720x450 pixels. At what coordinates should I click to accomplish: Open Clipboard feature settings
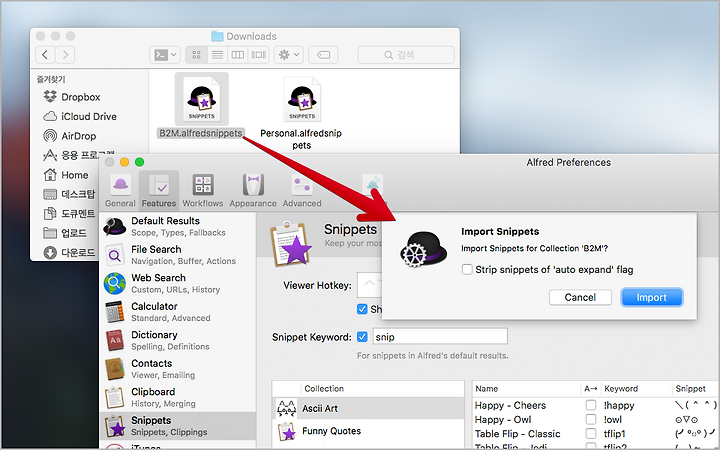tap(177, 397)
